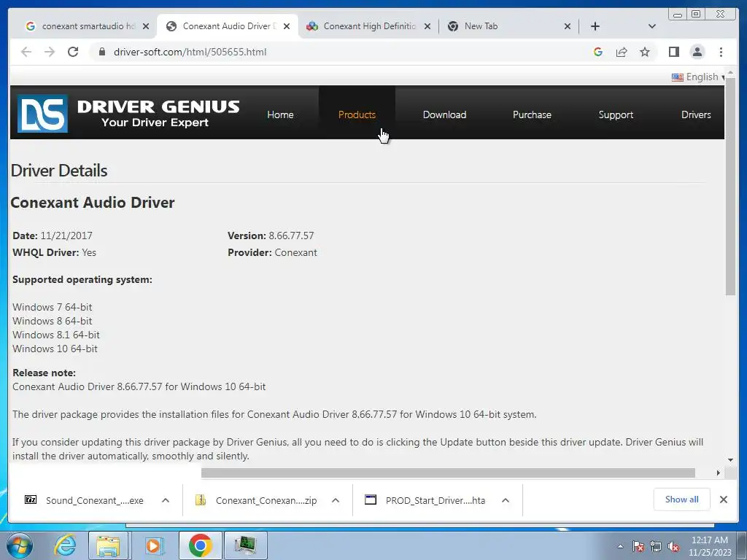This screenshot has width=747, height=560.
Task: Click the 'Windows 8.1 64-bit' list entry
Action: click(56, 335)
